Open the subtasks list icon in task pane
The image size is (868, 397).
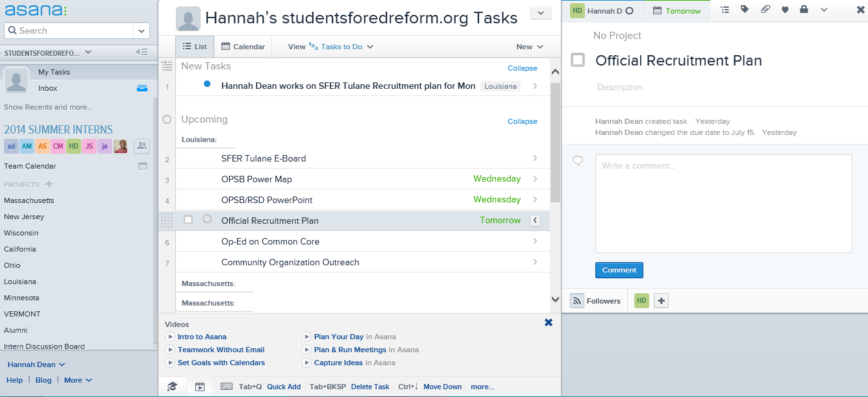(x=725, y=10)
